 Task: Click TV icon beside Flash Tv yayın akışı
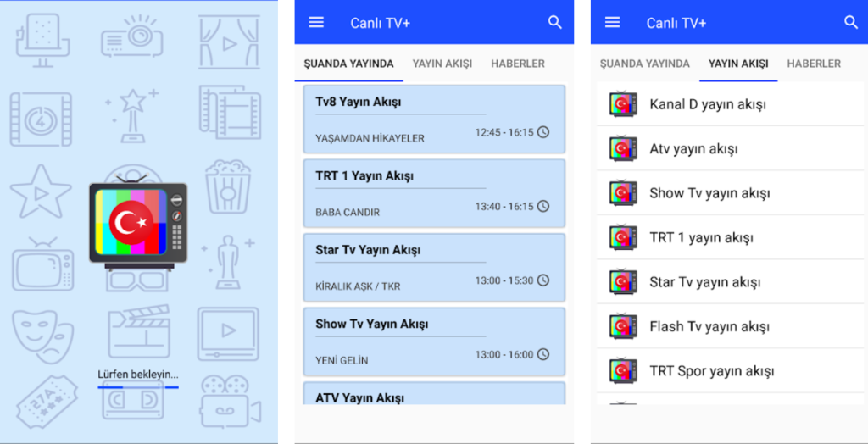pyautogui.click(x=623, y=326)
